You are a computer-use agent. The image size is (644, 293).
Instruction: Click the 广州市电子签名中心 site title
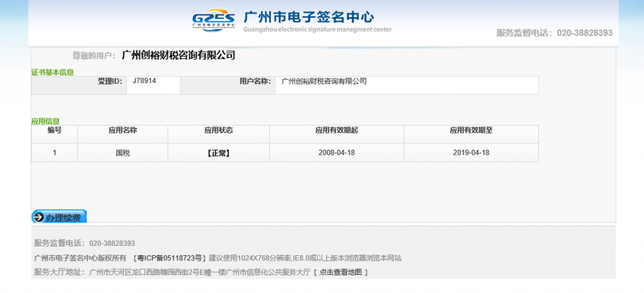[x=308, y=16]
